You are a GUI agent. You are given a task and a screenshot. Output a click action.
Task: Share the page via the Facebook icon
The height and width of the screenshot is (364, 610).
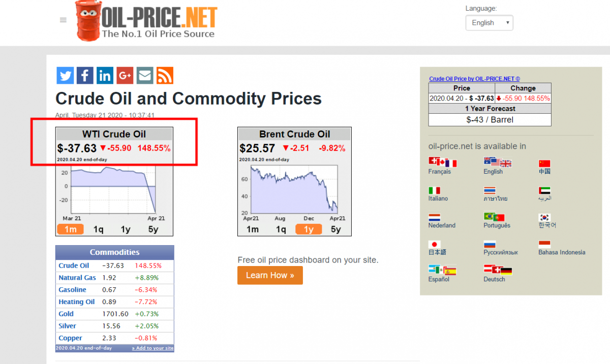coord(85,76)
